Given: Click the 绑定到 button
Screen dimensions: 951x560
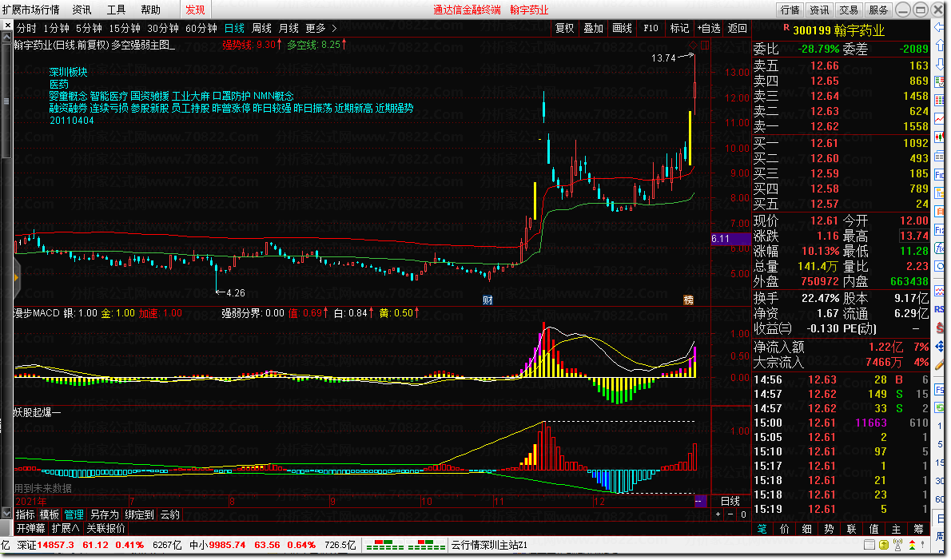Looking at the screenshot, I should [x=140, y=514].
